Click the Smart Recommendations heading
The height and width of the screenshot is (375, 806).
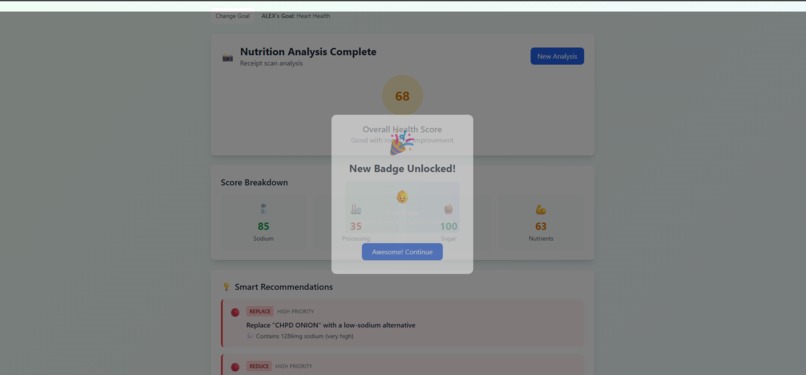[284, 287]
